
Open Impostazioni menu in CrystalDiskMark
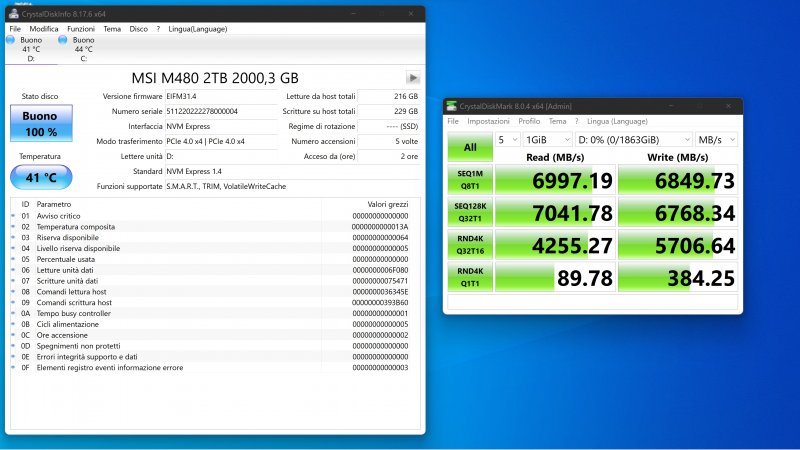coord(488,121)
